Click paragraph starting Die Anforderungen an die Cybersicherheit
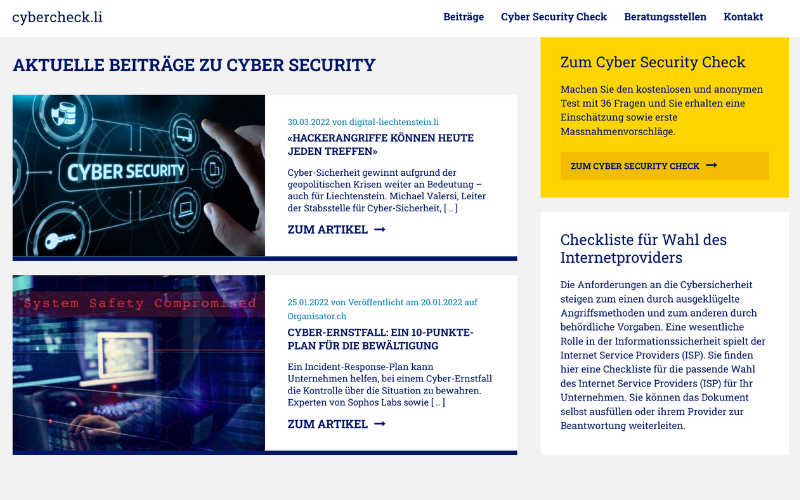The height and width of the screenshot is (500, 800). 663,355
